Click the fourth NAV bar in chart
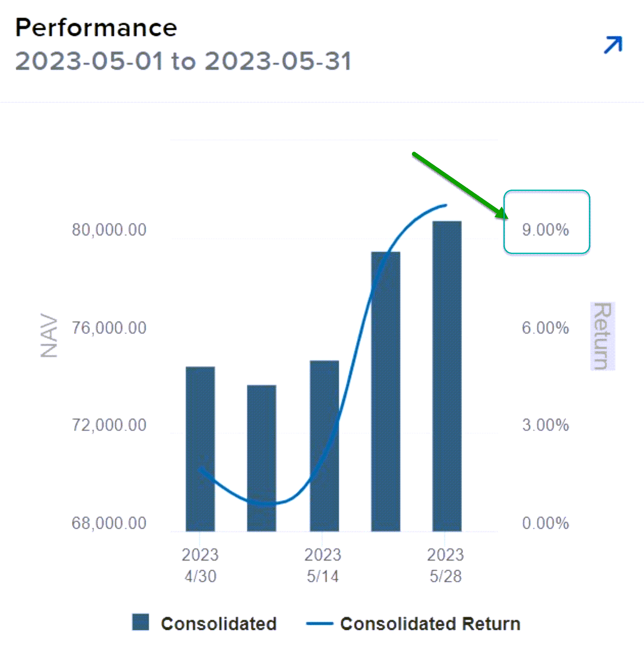The width and height of the screenshot is (644, 646). [x=385, y=391]
